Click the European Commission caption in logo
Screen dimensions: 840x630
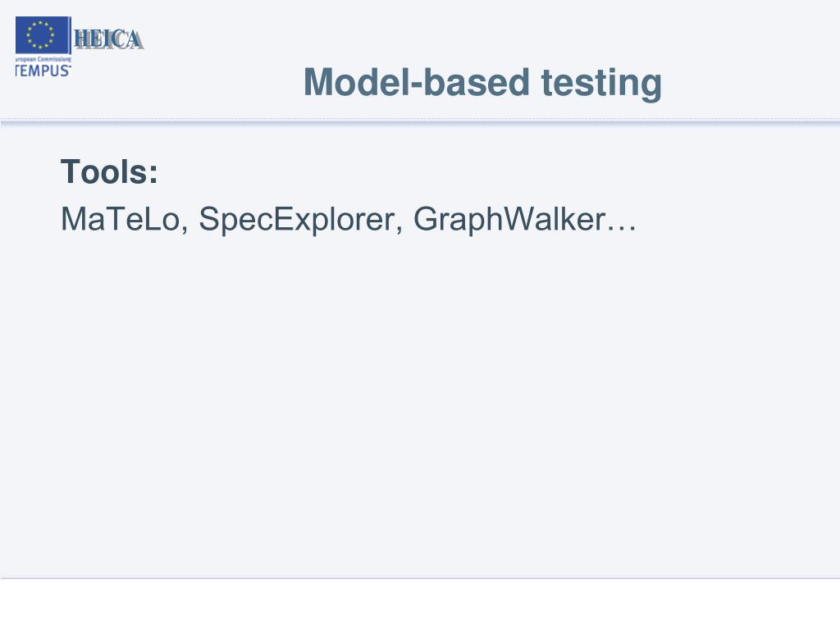[43, 59]
